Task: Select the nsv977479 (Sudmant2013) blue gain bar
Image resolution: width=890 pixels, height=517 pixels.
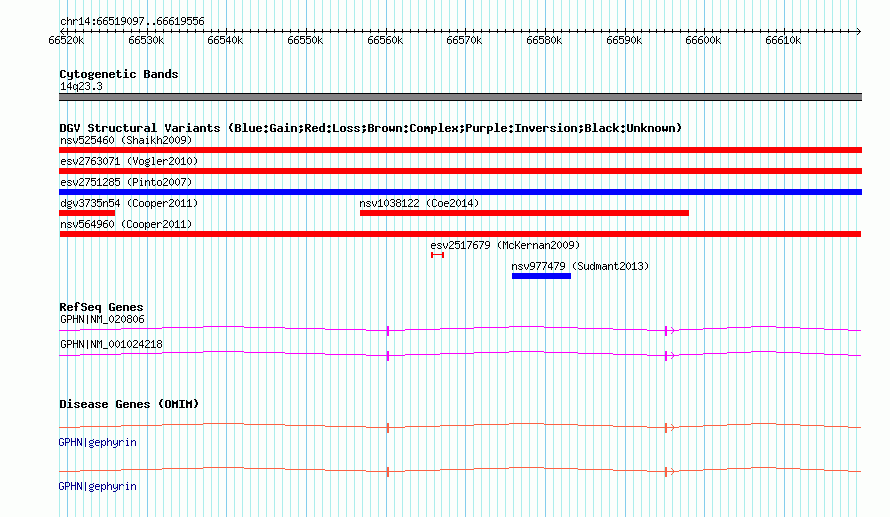Action: coord(541,276)
